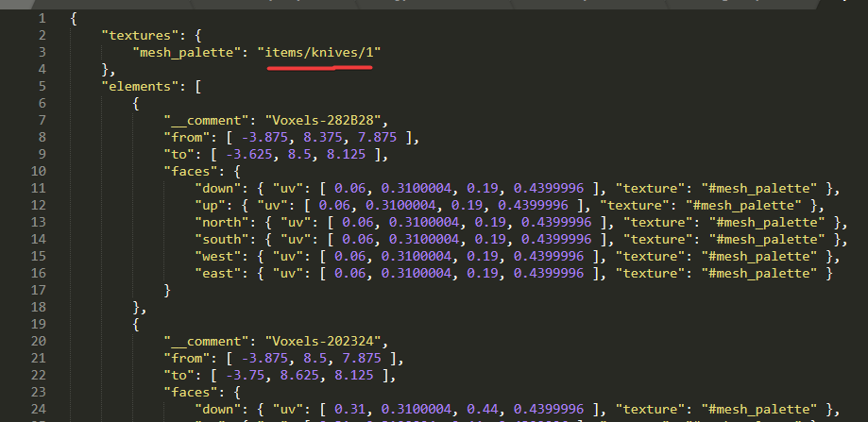Image resolution: width=868 pixels, height=422 pixels.
Task: Click "#mesh_palette" texture value on line 11
Action: [759, 189]
